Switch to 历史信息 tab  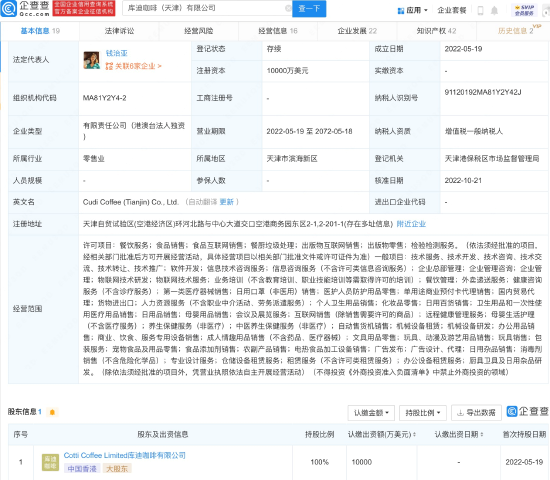click(516, 31)
